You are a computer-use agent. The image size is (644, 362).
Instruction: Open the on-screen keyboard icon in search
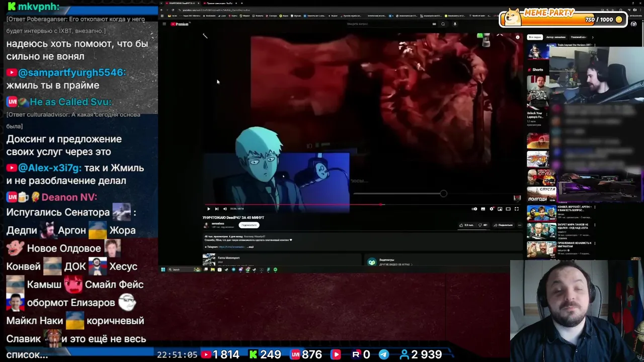(x=434, y=24)
